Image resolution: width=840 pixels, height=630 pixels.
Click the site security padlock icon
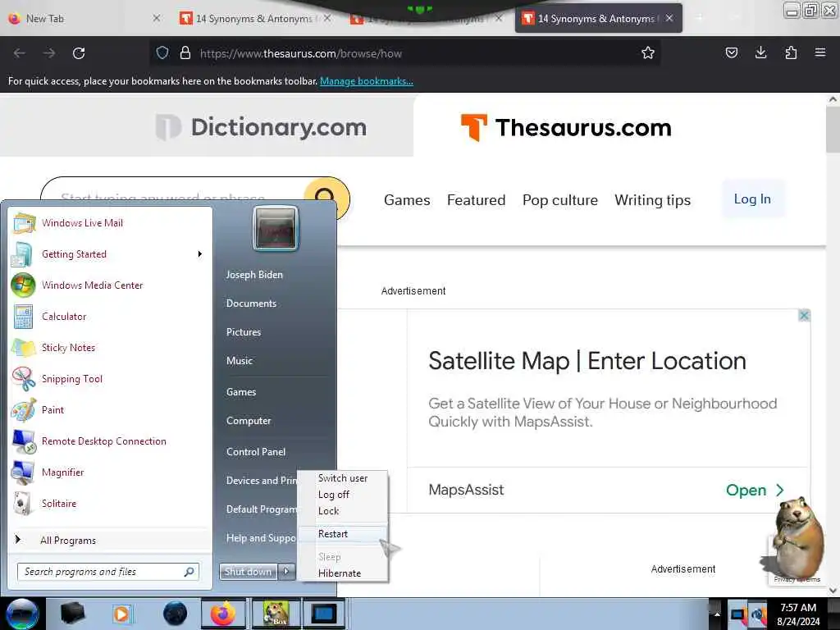(185, 52)
